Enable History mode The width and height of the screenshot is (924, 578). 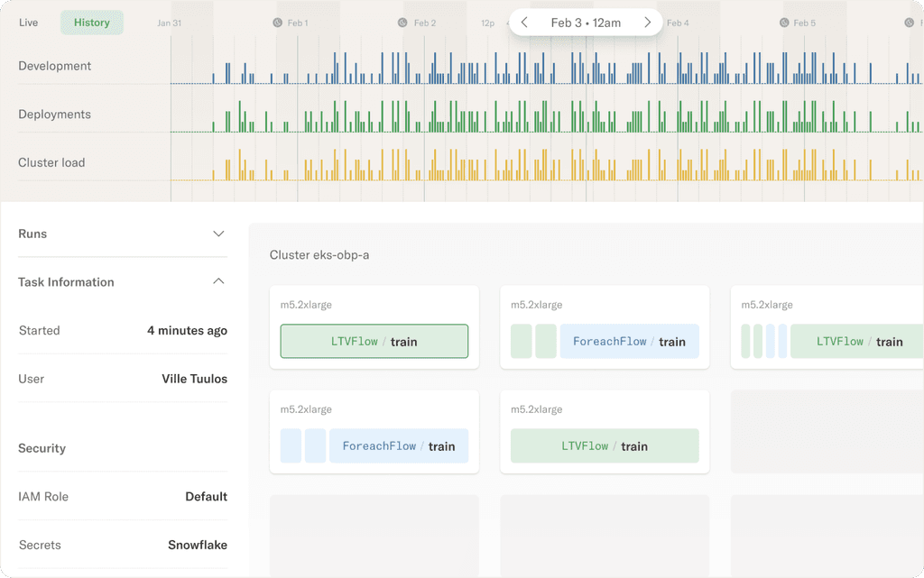tap(92, 22)
